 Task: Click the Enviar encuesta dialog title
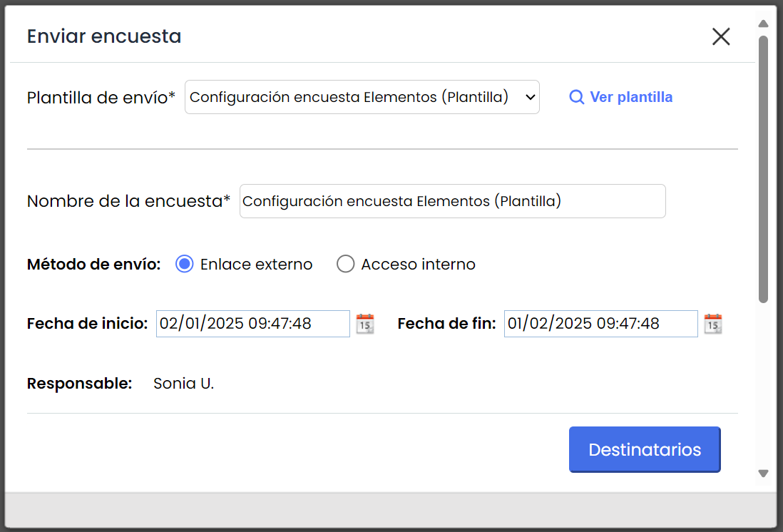pos(104,36)
